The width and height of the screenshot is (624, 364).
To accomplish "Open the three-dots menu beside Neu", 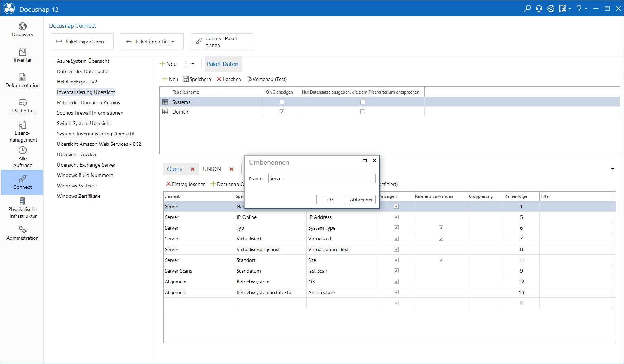I will 186,64.
